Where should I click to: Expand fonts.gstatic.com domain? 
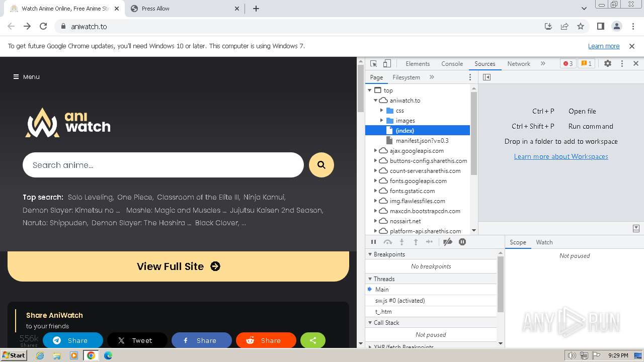tap(376, 191)
